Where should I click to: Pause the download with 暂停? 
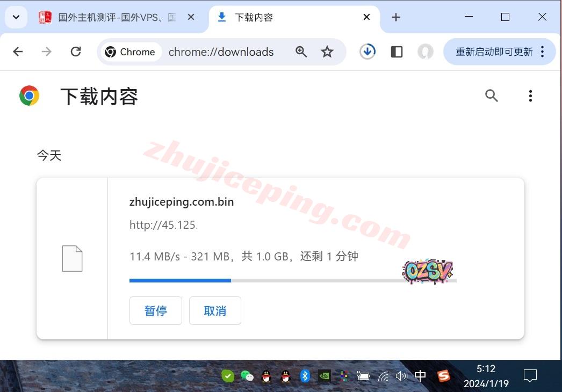coord(156,311)
